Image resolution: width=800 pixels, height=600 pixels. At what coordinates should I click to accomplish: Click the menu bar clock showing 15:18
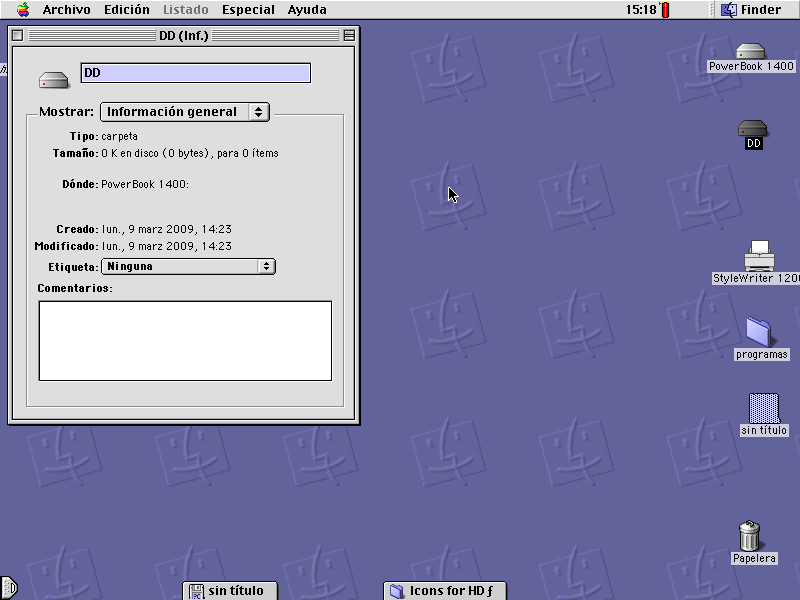pos(641,10)
